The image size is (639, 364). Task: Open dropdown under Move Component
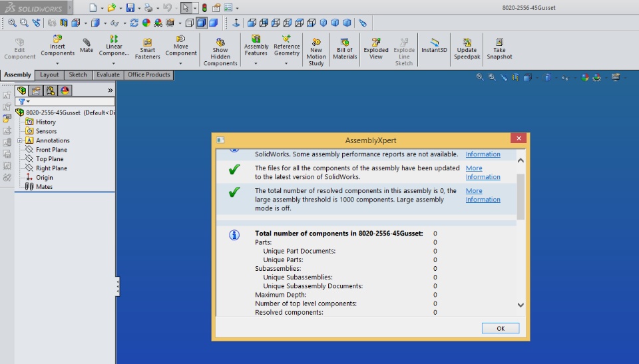pyautogui.click(x=180, y=63)
